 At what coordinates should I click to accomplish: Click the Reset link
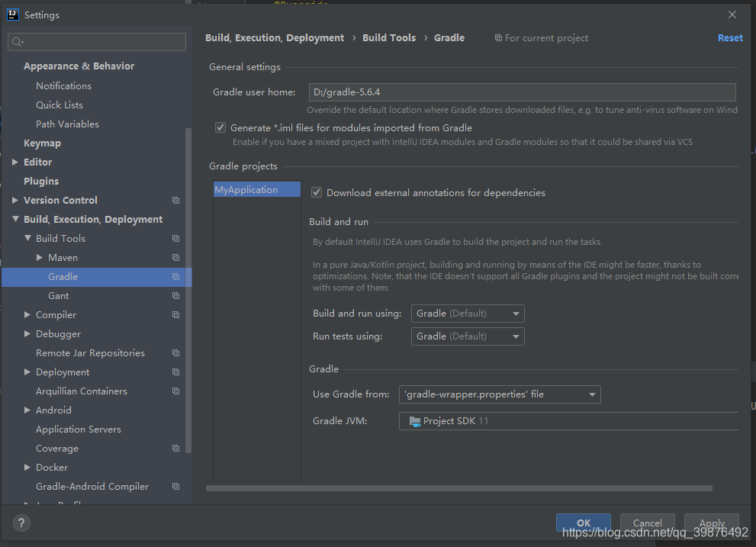click(730, 37)
